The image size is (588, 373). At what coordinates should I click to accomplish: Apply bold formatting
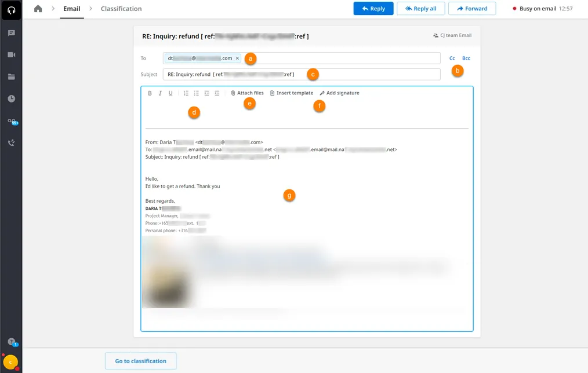(150, 93)
